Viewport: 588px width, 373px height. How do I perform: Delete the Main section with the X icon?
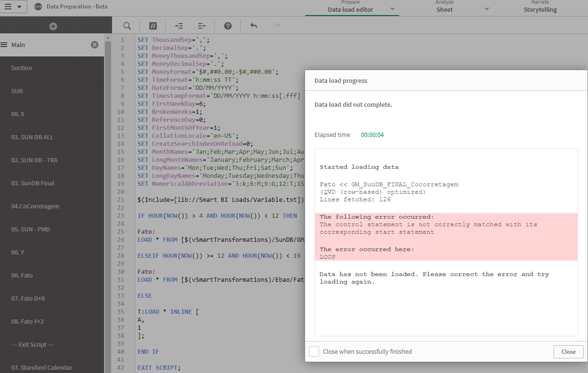pos(95,45)
